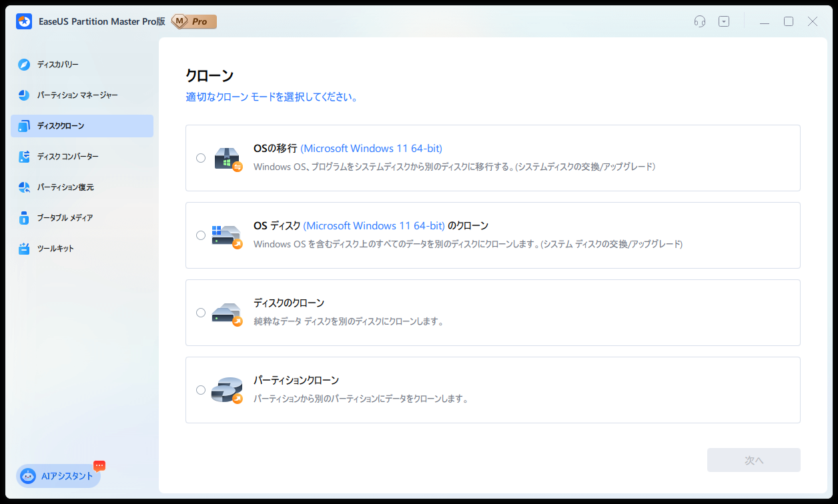Click the description 純粋なデータ ディスクを別のディスクに
The width and height of the screenshot is (838, 504).
tap(348, 321)
